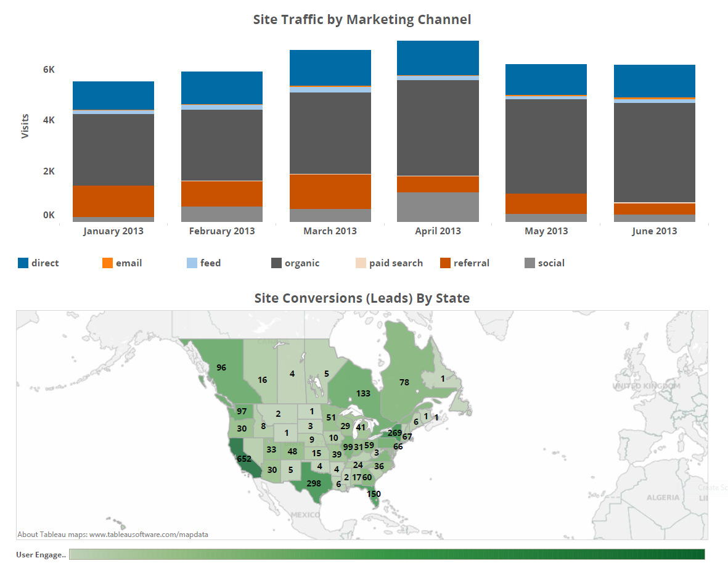Image resolution: width=728 pixels, height=574 pixels.
Task: Select Florida's 150 leads label
Action: tap(374, 494)
